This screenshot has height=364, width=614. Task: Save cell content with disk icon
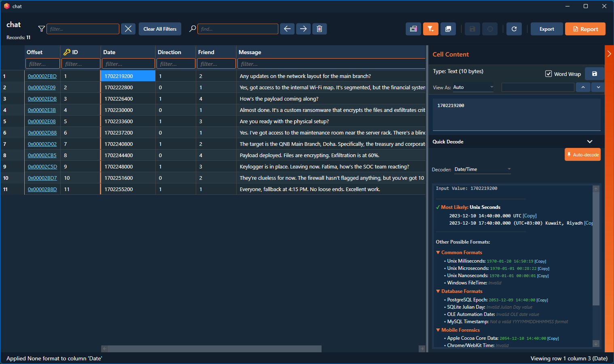point(595,74)
